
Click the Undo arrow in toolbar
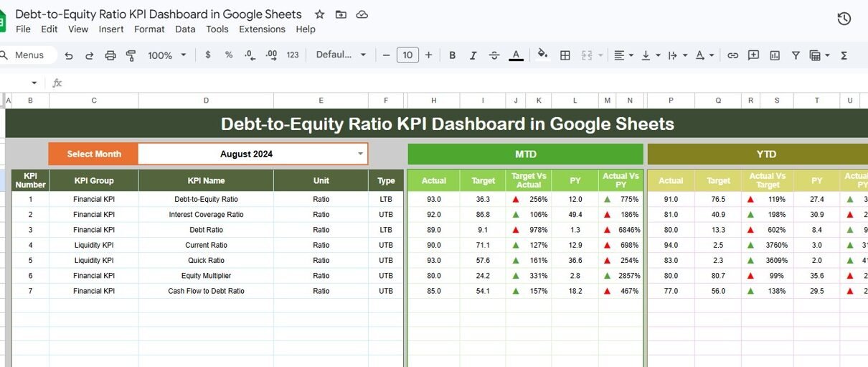[69, 55]
